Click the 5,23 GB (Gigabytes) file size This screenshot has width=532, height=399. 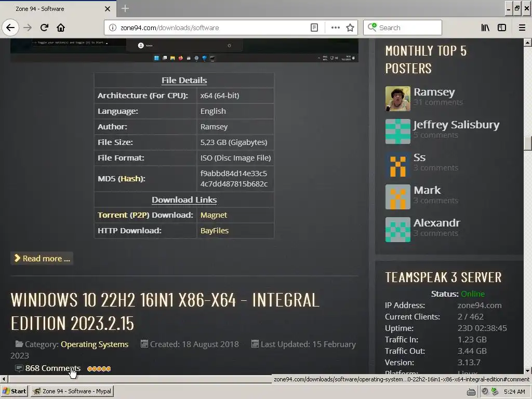(x=234, y=142)
